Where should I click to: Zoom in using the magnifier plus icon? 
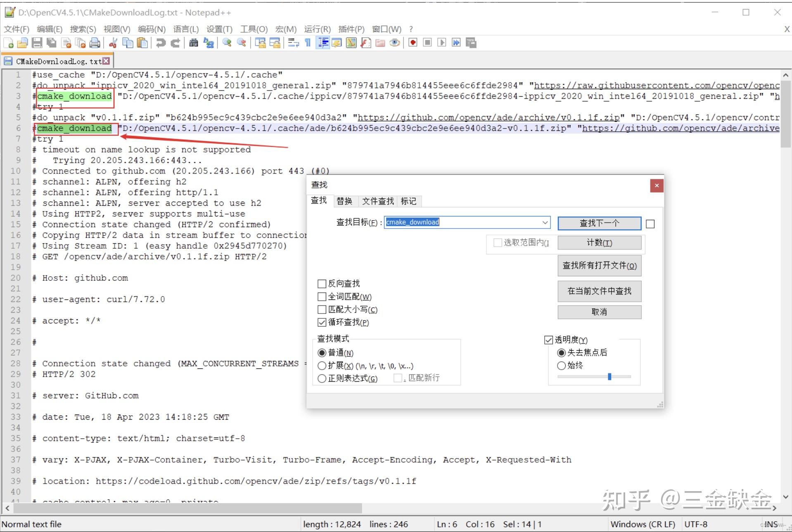click(x=226, y=43)
